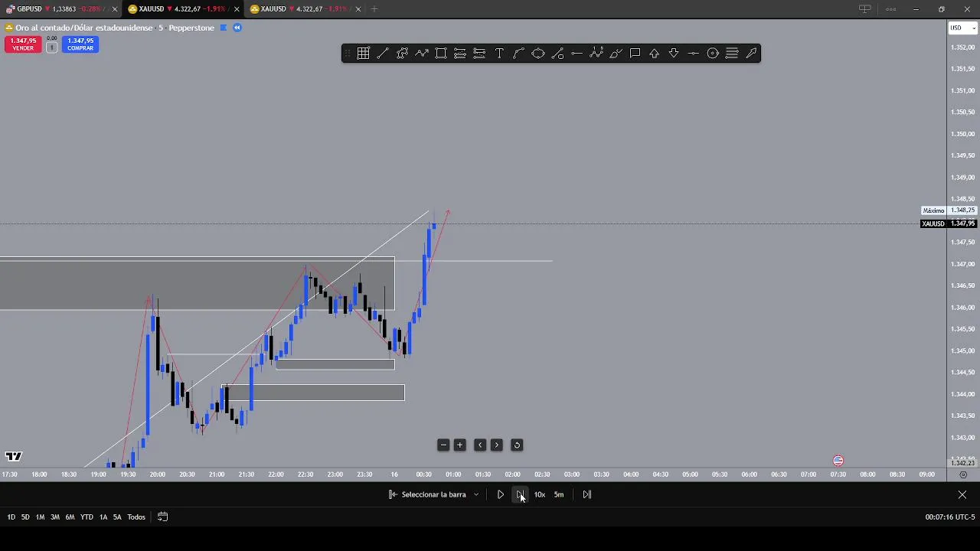Click the COMPRAR buy button
This screenshot has width=980, height=551.
(80, 44)
